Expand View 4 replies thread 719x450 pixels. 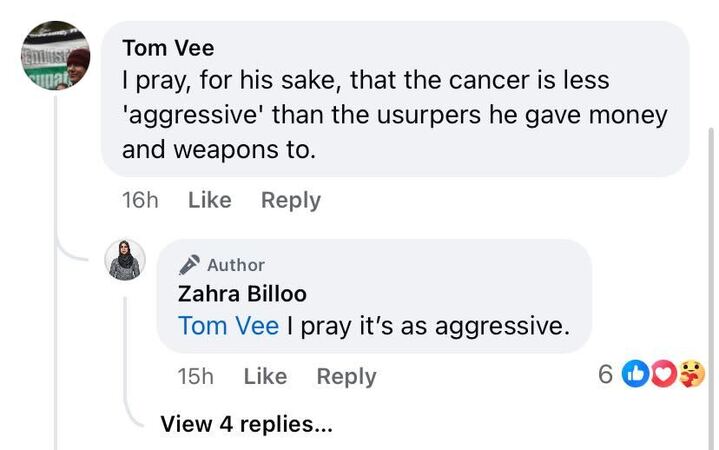coord(246,424)
